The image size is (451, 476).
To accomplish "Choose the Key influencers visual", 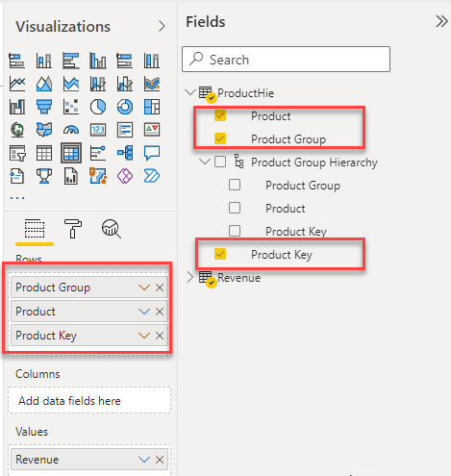I will point(98,153).
